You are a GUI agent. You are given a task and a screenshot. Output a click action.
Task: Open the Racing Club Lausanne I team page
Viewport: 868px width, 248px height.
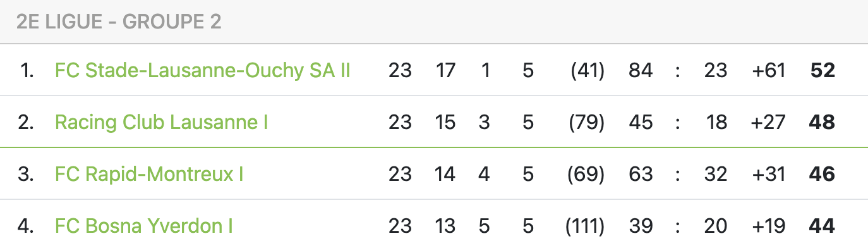click(x=162, y=122)
